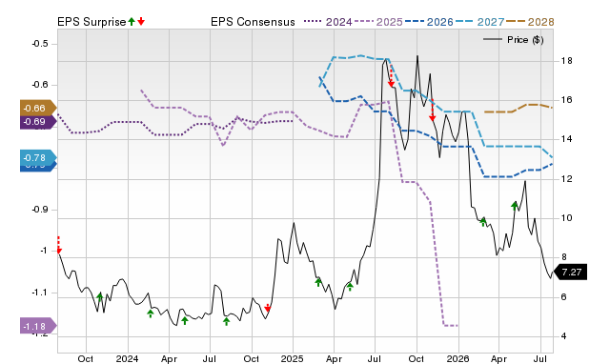Click the dark purple -0.69 value tag
Viewport: 610px width, 364px height.
(38, 122)
